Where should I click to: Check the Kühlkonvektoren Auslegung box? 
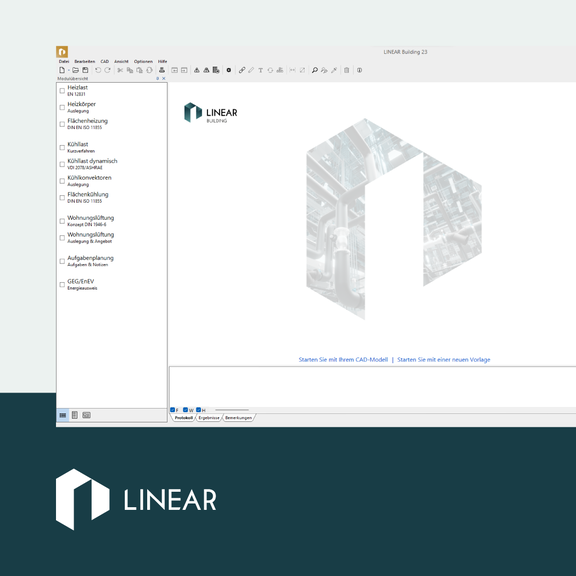[x=62, y=181]
